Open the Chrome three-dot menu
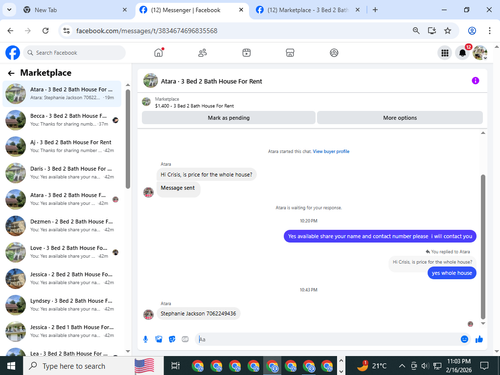The height and width of the screenshot is (375, 500). (489, 31)
